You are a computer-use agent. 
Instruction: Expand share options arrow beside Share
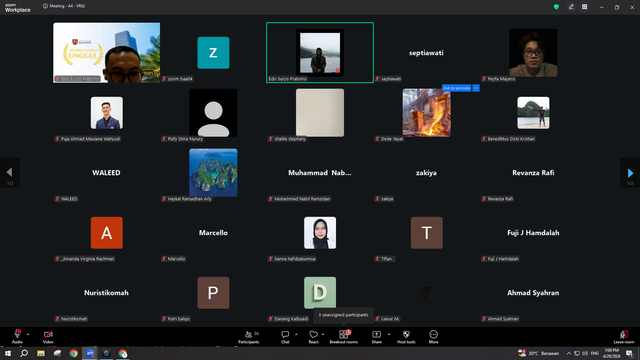pos(389,334)
